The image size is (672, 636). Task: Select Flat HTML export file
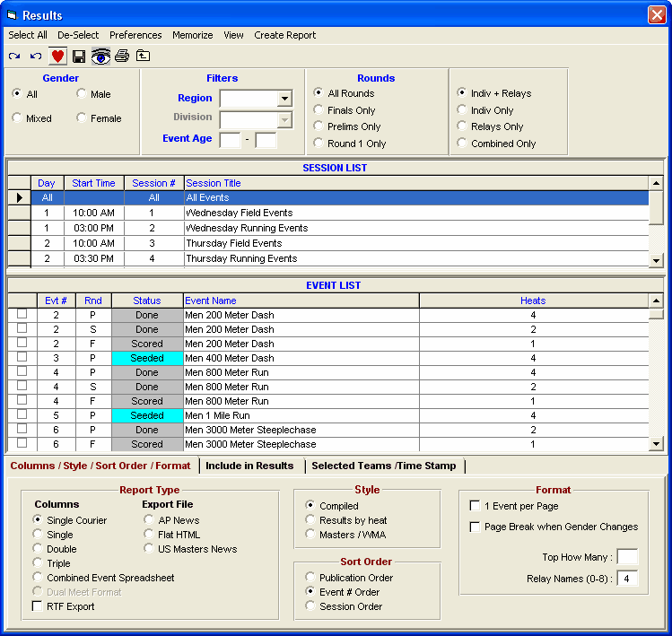click(149, 534)
